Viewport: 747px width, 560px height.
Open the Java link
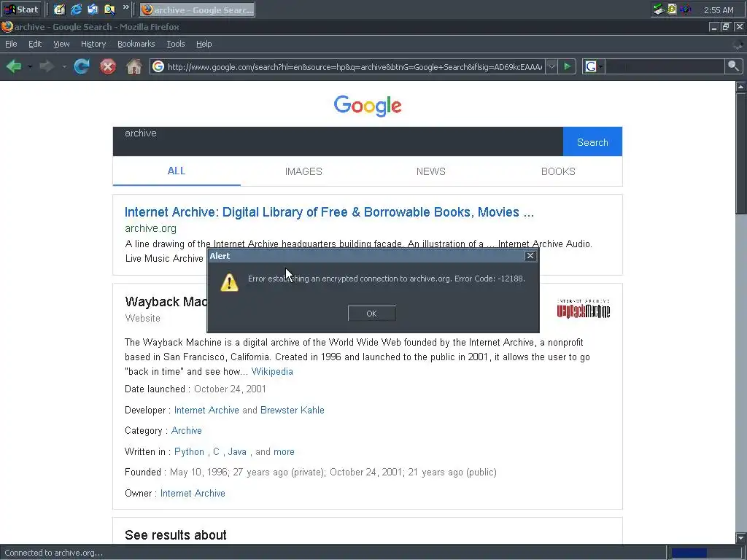click(237, 451)
